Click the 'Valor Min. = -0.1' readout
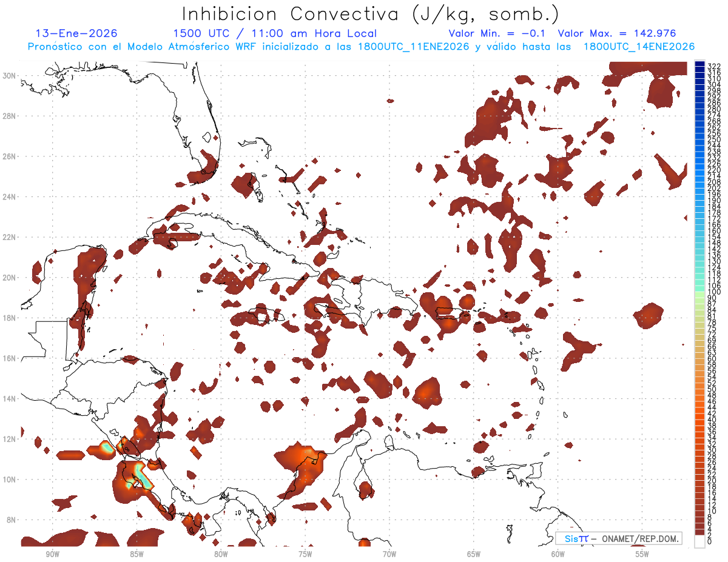 (497, 33)
